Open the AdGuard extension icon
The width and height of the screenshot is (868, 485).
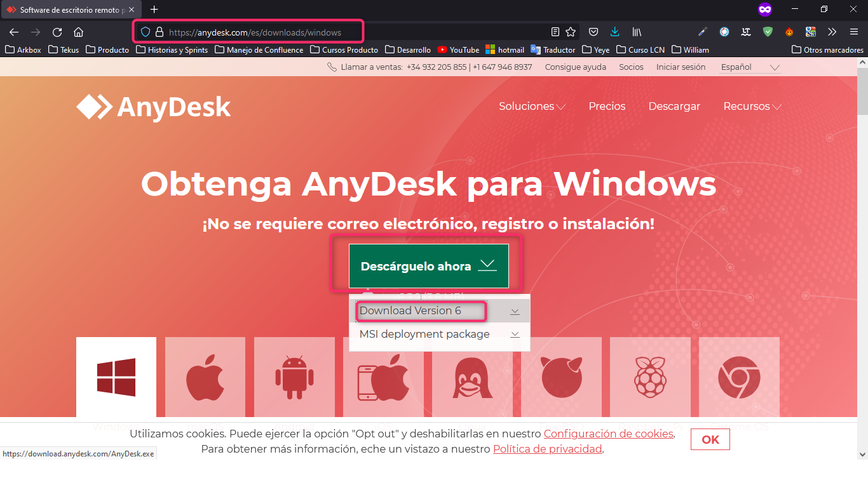click(x=768, y=31)
